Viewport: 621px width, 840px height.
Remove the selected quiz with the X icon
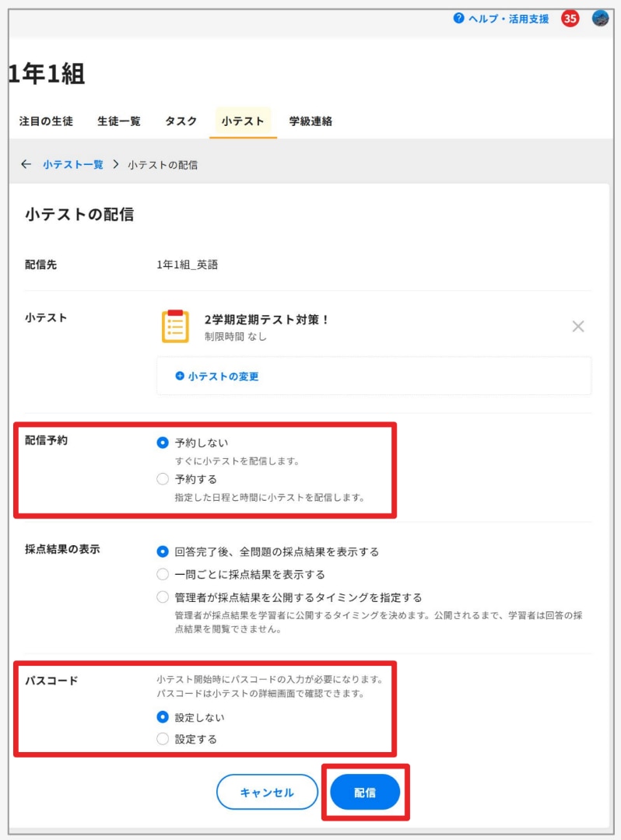[x=577, y=326]
